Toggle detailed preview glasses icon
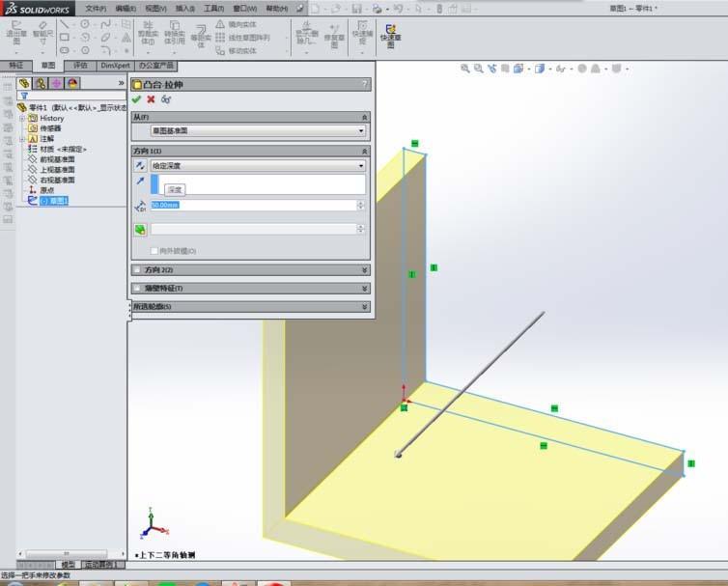This screenshot has width=728, height=586. [x=166, y=99]
